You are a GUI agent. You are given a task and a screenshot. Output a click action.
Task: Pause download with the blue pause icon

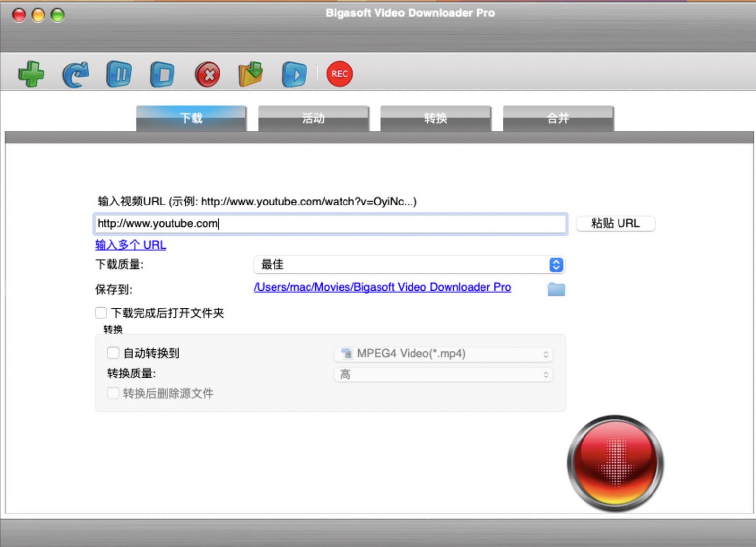tap(119, 74)
